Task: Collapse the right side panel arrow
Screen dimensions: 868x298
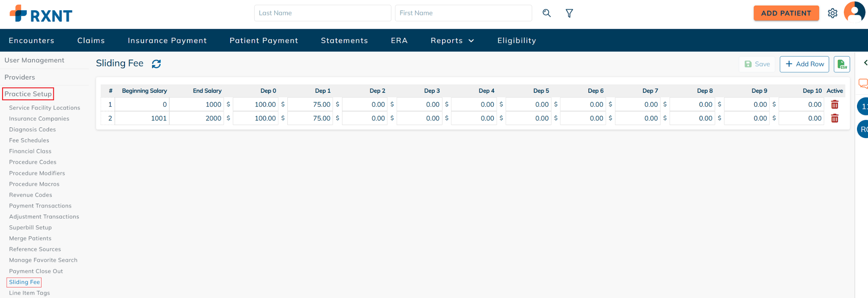Action: [x=865, y=63]
